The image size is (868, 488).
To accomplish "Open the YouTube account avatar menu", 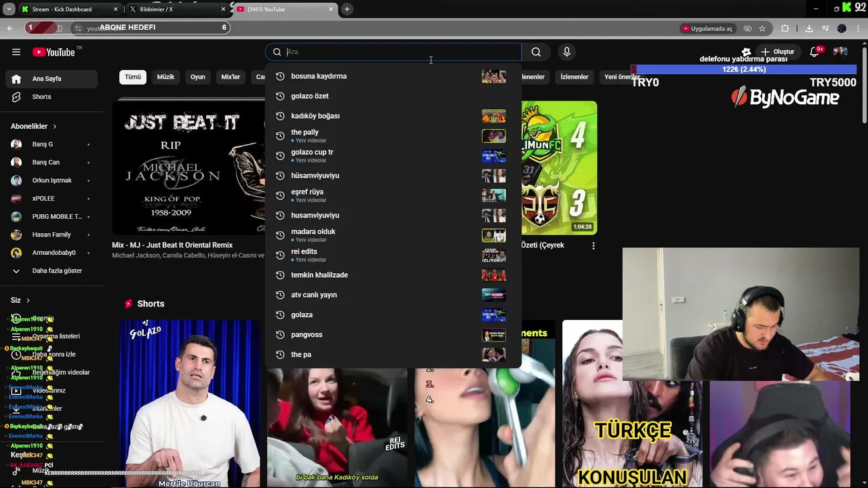I will pyautogui.click(x=840, y=52).
